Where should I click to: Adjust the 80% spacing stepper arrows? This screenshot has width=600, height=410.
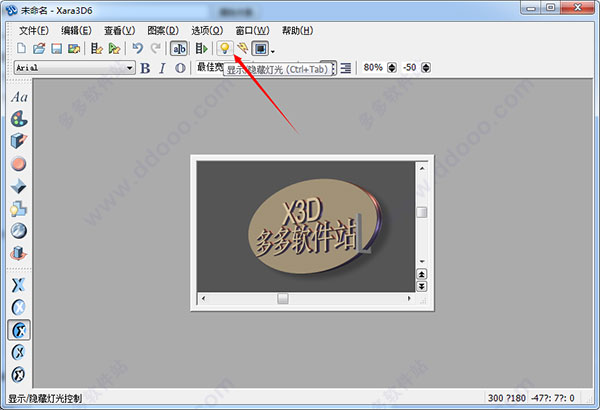tap(392, 68)
